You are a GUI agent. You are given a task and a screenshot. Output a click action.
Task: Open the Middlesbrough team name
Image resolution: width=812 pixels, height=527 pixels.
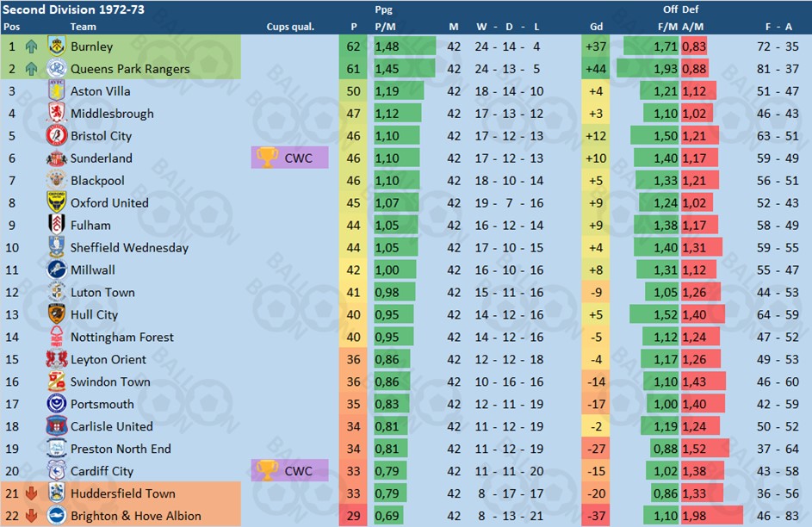[112, 114]
